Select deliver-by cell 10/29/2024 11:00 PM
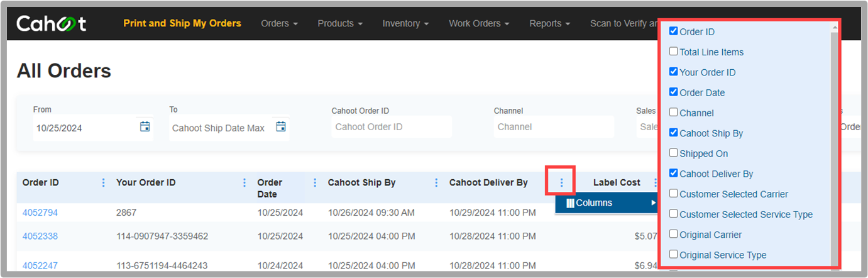 point(493,213)
